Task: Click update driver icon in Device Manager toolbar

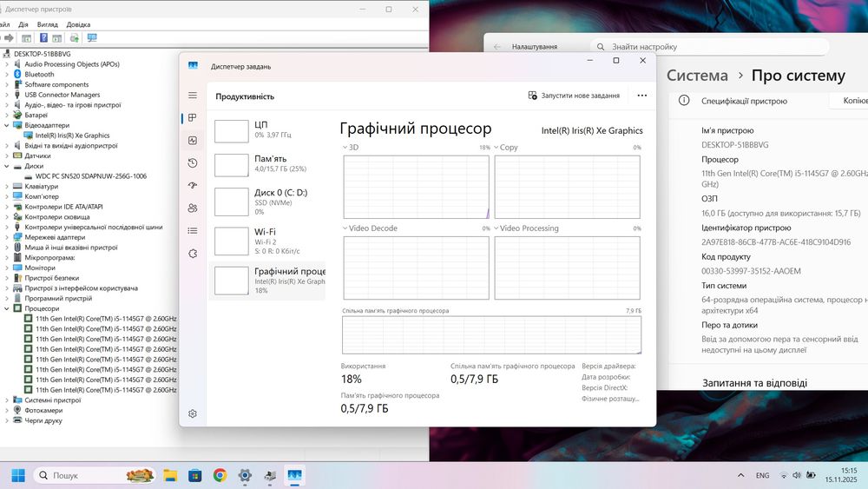Action: [74, 37]
